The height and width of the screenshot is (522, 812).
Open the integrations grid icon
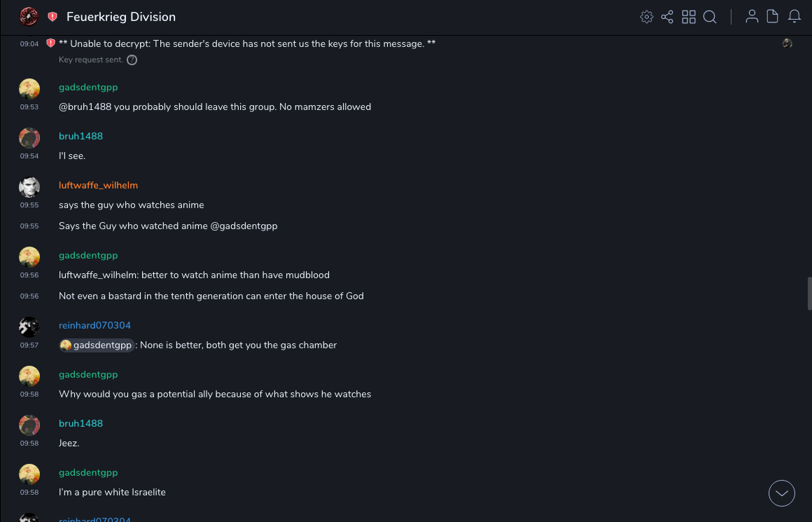click(x=689, y=17)
